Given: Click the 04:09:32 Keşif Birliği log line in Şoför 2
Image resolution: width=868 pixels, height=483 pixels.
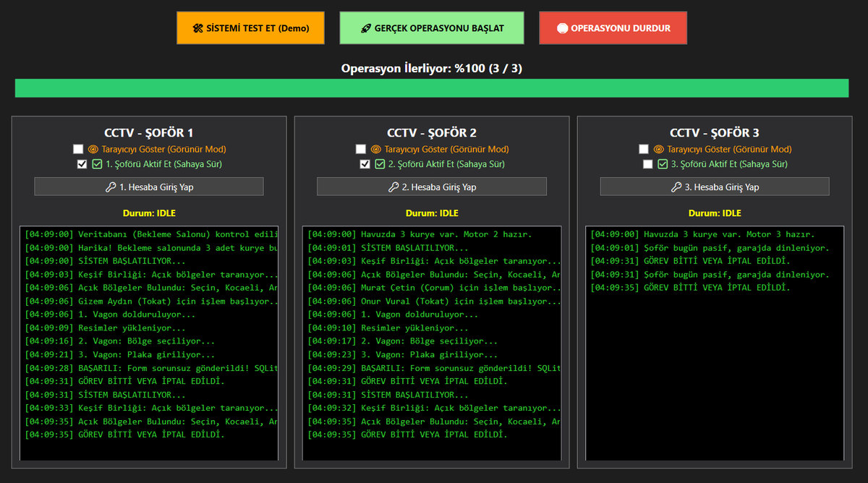Looking at the screenshot, I should [x=434, y=408].
